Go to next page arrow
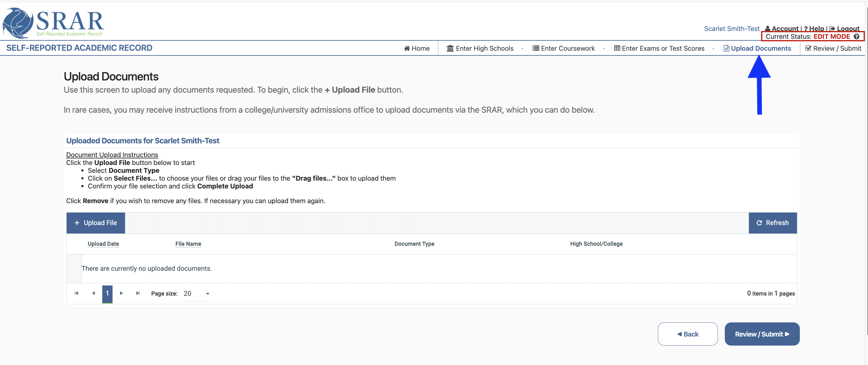Image resolution: width=868 pixels, height=365 pixels. (x=121, y=293)
